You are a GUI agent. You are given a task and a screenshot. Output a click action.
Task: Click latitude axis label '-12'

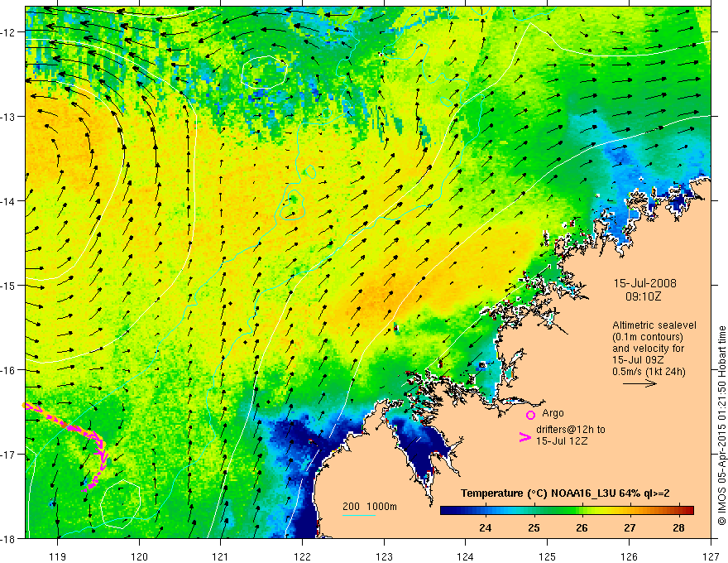[7, 32]
